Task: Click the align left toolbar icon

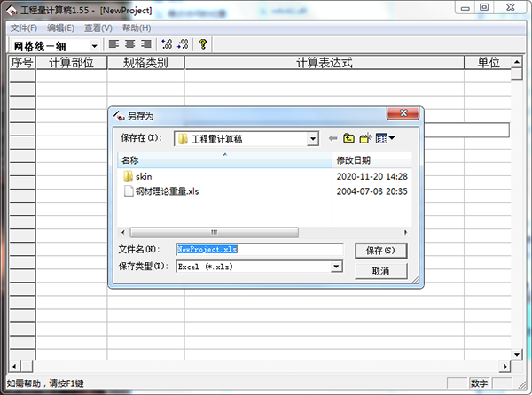Action: (113, 44)
